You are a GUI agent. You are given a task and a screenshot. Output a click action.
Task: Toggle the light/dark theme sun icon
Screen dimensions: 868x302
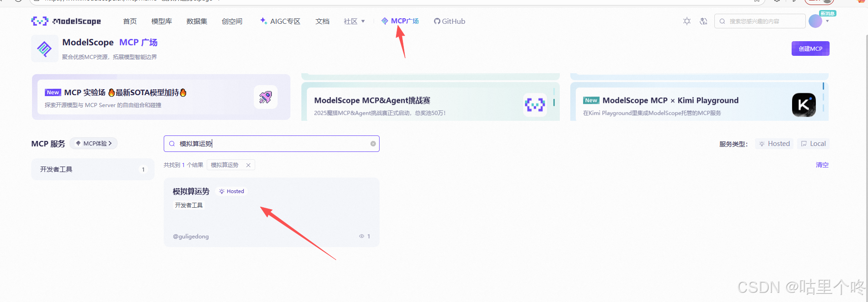click(x=687, y=21)
